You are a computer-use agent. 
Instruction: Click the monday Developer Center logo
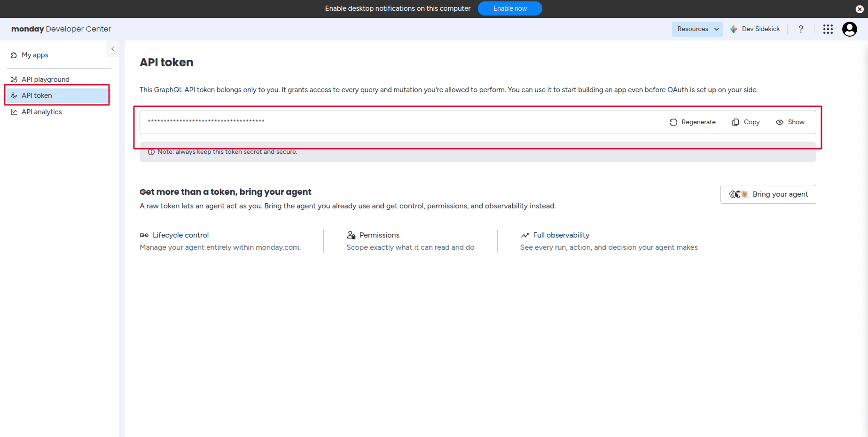61,29
